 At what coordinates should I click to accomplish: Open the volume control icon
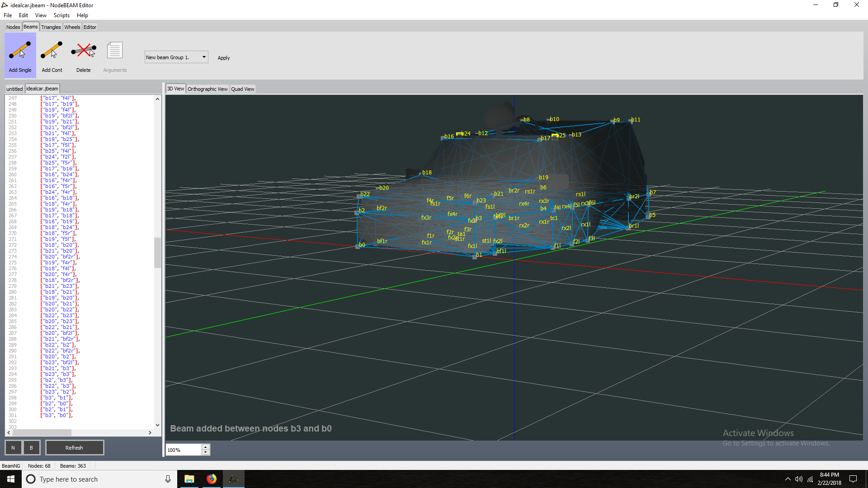pos(799,479)
